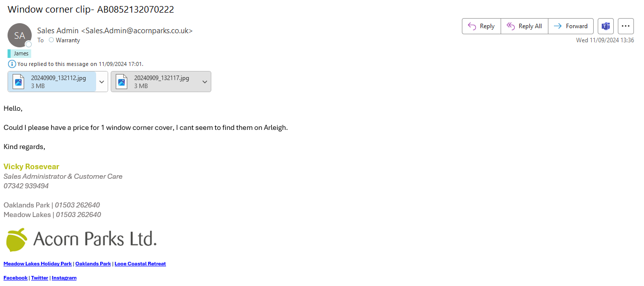
Task: Click the Reply button
Action: coord(481,26)
